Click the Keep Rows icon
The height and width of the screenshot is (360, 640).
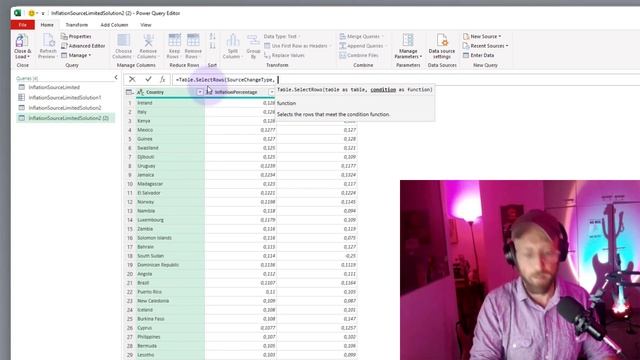click(x=174, y=41)
